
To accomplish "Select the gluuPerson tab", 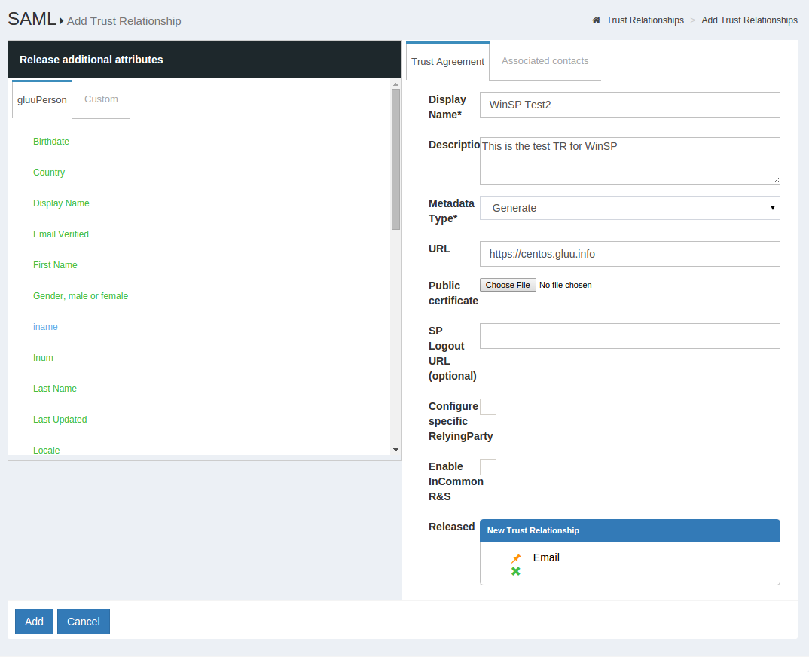I will pos(42,99).
